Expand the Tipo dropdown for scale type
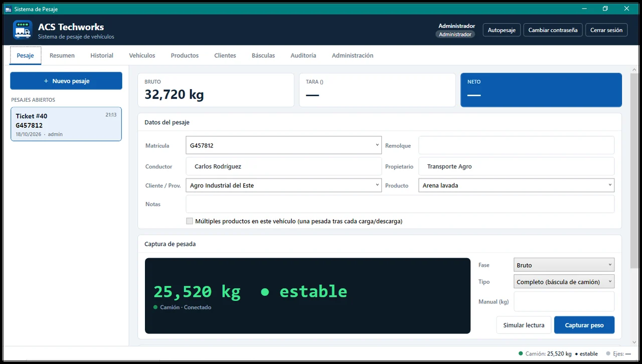Screen dimensions: 642x364 [564, 282]
